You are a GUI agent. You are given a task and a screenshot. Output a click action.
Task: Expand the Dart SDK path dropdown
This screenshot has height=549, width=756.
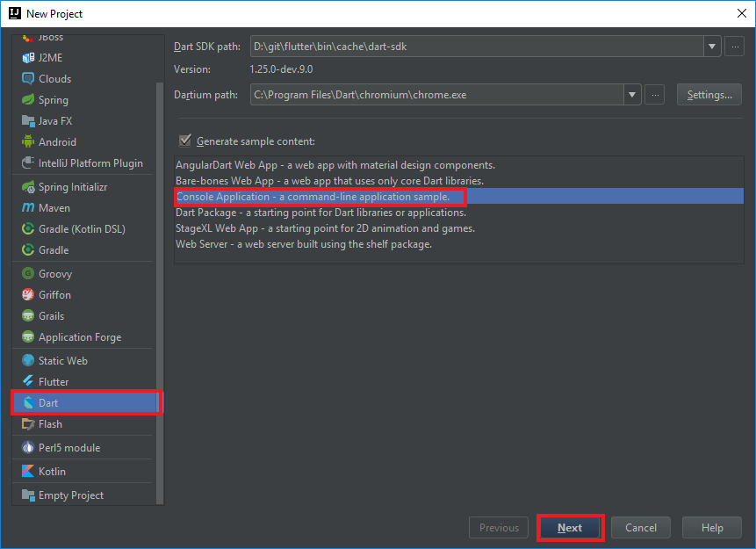click(711, 47)
